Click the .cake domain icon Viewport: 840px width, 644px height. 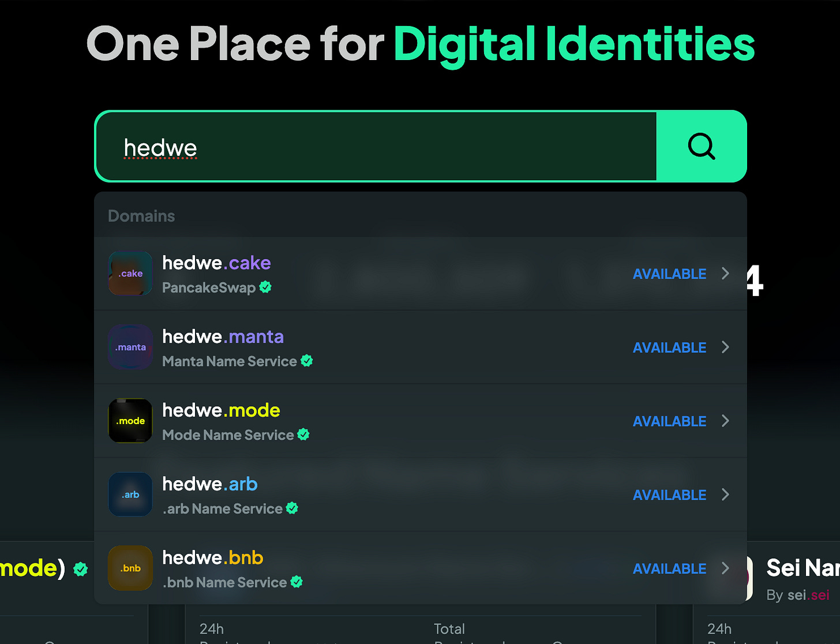(x=130, y=274)
